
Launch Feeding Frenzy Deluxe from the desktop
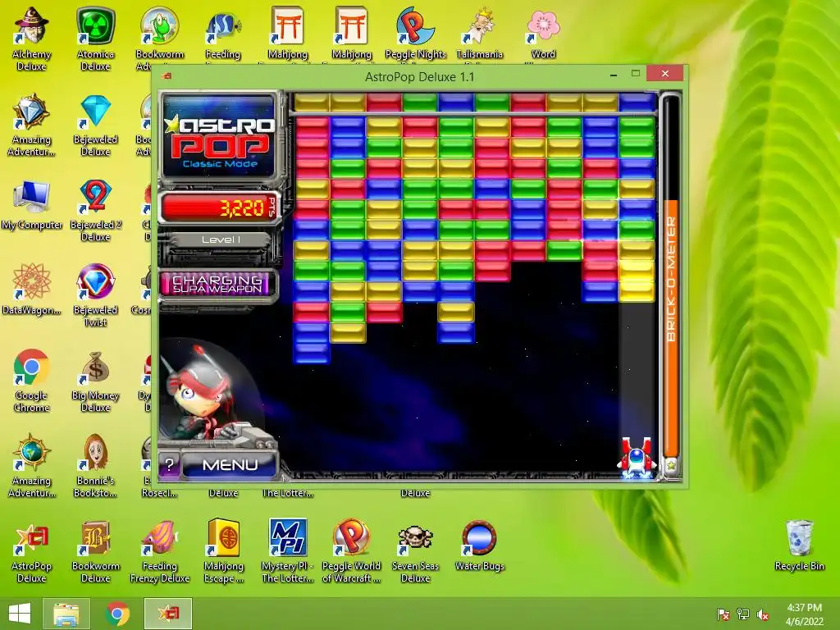click(x=160, y=552)
